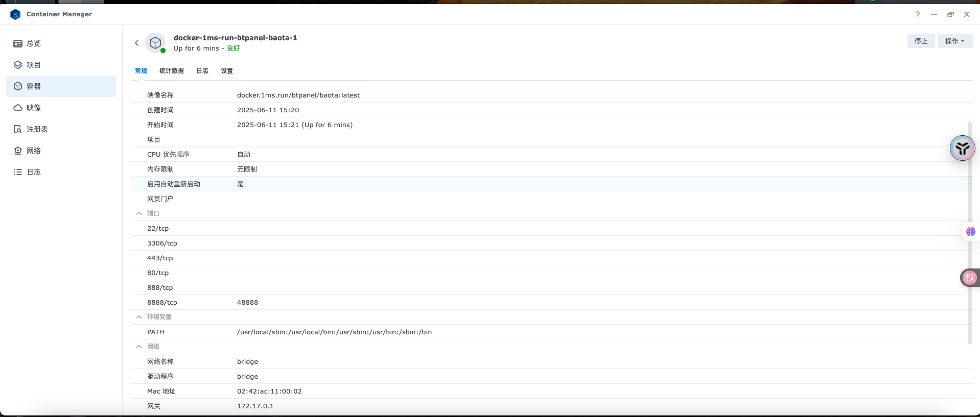
Task: Click the 容器 cube icon in sidebar
Action: 18,86
